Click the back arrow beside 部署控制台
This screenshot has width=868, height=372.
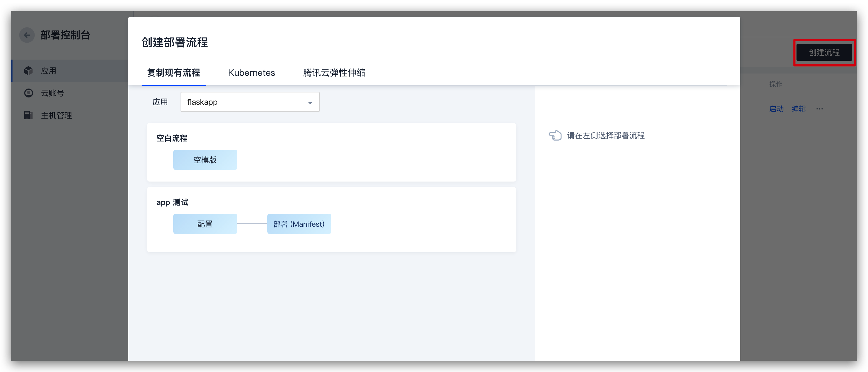click(x=27, y=35)
